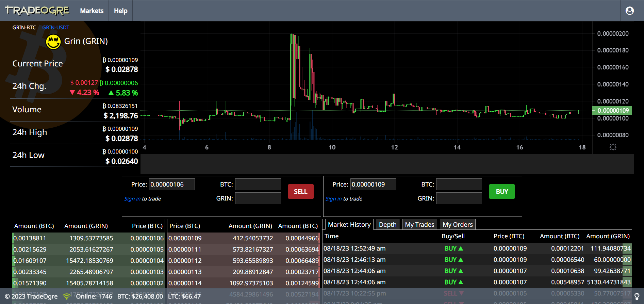Switch to the Depth tab

coord(387,225)
